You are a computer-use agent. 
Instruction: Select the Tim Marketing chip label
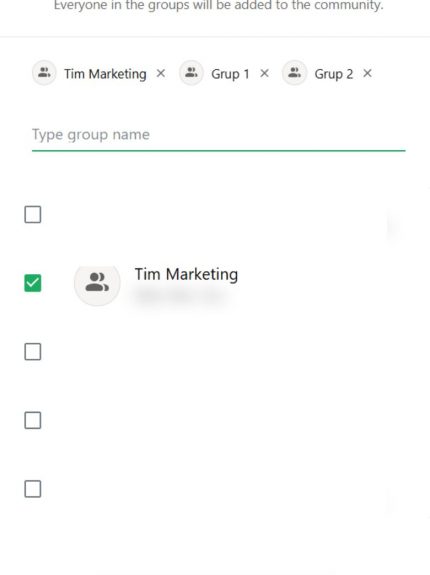coord(106,74)
